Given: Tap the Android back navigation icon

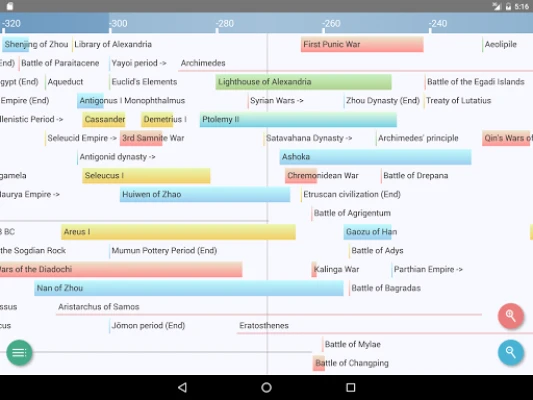Looking at the screenshot, I should [x=183, y=387].
